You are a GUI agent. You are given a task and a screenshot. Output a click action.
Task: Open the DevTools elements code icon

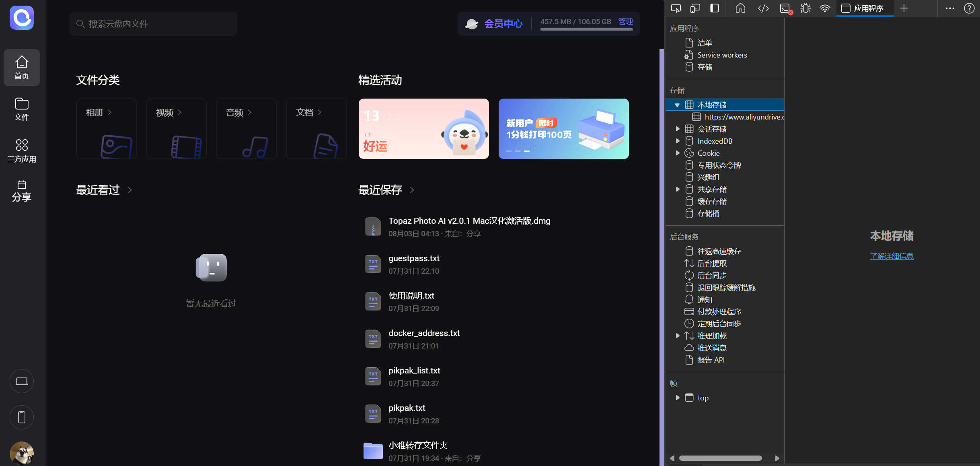pos(763,8)
